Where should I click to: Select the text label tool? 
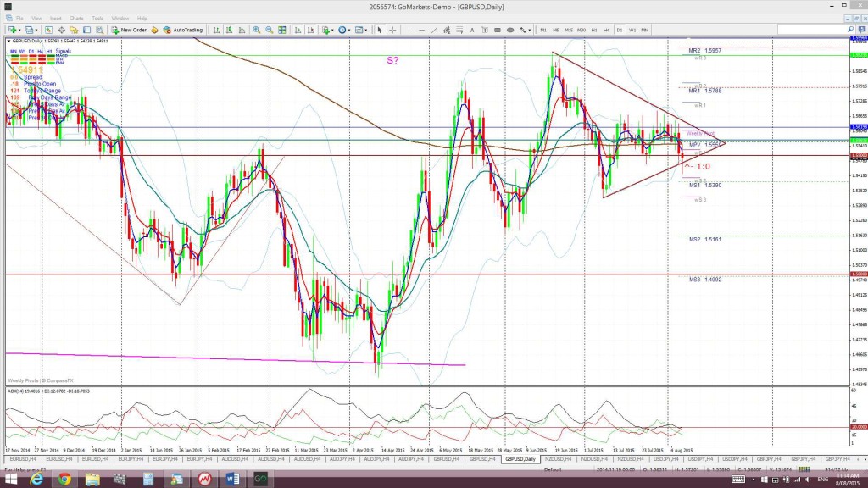tap(485, 30)
